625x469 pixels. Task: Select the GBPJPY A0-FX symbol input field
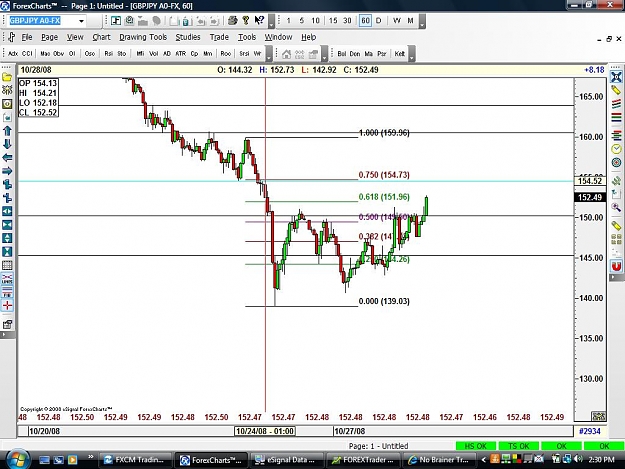41,21
